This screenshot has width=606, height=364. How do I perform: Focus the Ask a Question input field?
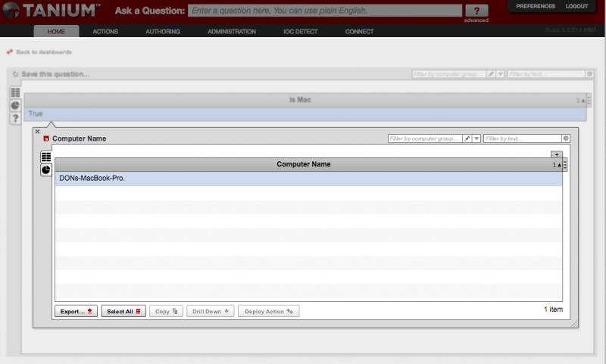325,11
